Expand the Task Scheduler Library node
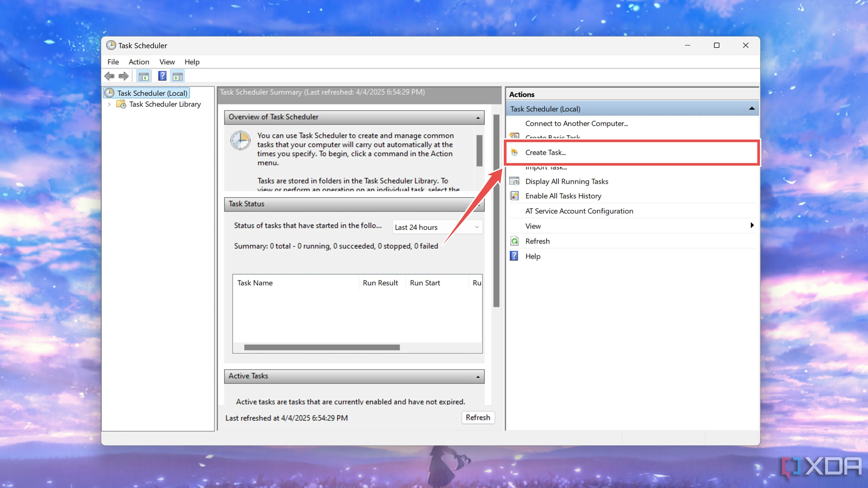868x488 pixels. tap(109, 104)
